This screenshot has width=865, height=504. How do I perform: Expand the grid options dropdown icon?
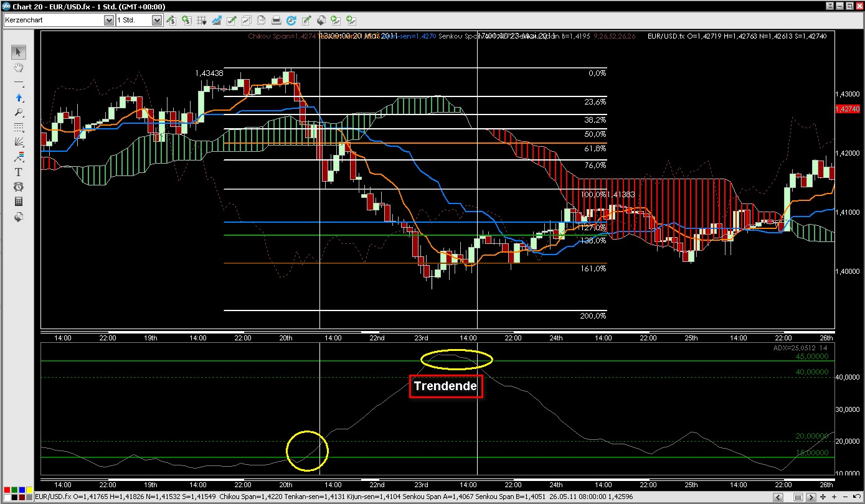(202, 21)
